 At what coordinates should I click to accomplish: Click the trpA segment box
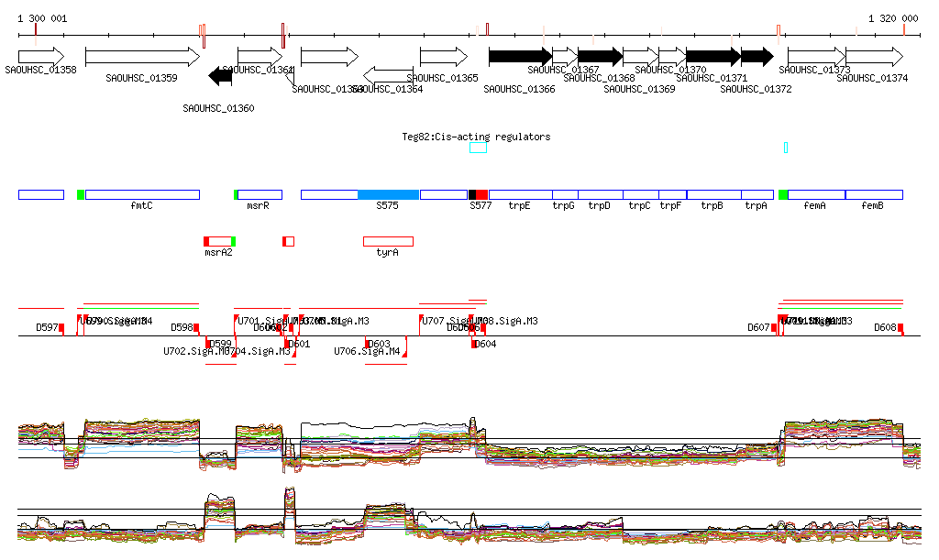point(757,194)
